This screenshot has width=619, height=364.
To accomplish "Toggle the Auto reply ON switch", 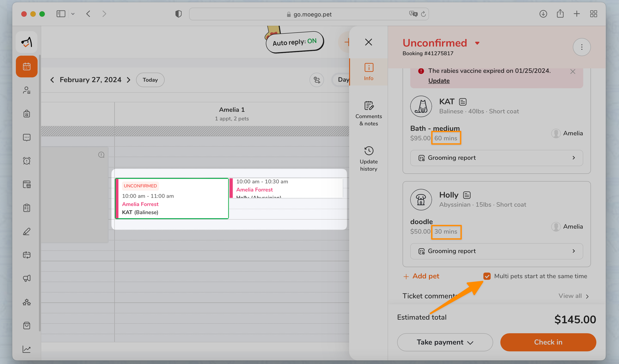I will 295,42.
